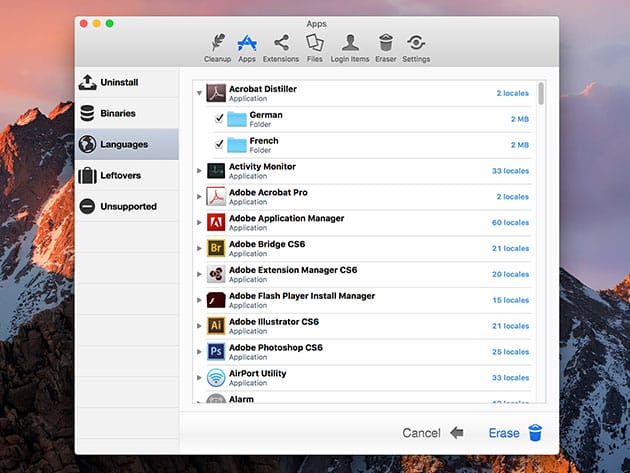This screenshot has height=473, width=630.
Task: Open the Files toolbar icon
Action: [314, 43]
